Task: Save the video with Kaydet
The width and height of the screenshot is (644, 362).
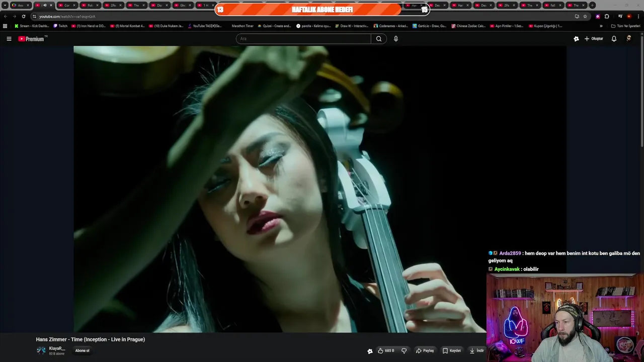Action: (451, 351)
